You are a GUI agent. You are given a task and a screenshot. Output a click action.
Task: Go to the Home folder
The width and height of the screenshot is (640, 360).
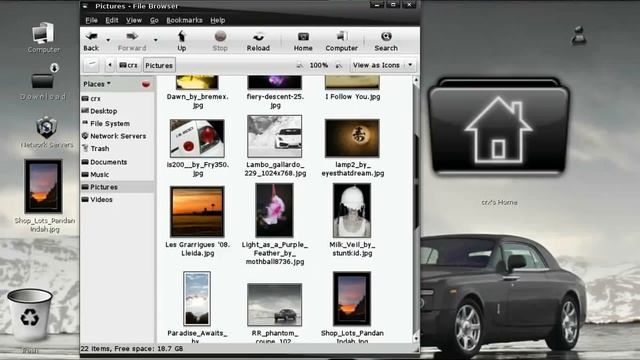click(x=303, y=41)
